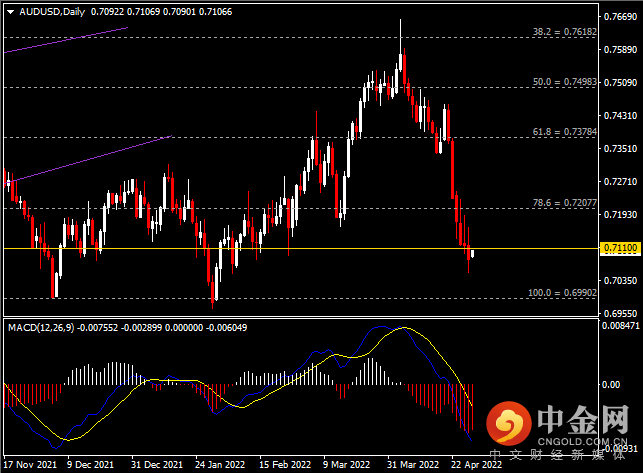643x473 pixels.
Task: Click the 50.0 = 0.74983 Fibonacci label
Action: 565,82
